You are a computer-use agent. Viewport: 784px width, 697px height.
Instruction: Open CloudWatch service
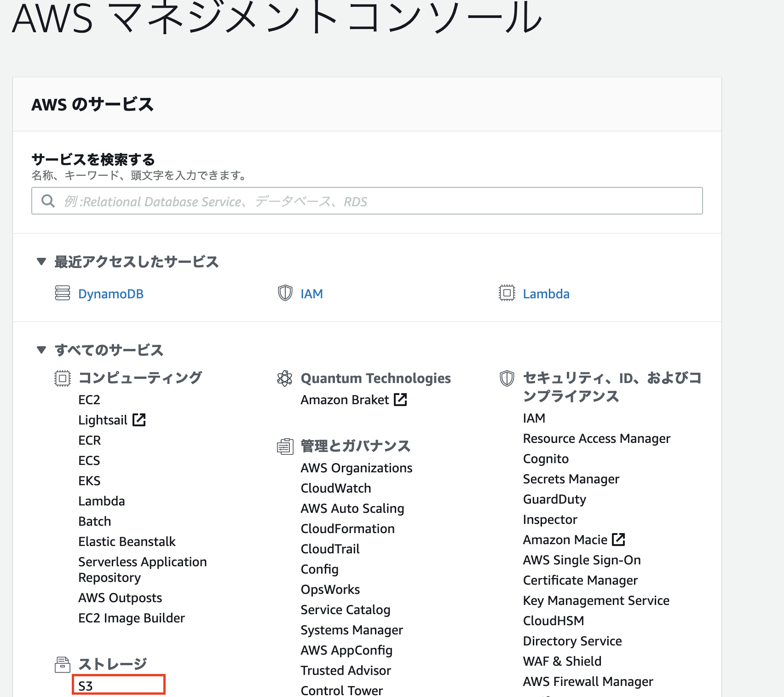tap(336, 488)
